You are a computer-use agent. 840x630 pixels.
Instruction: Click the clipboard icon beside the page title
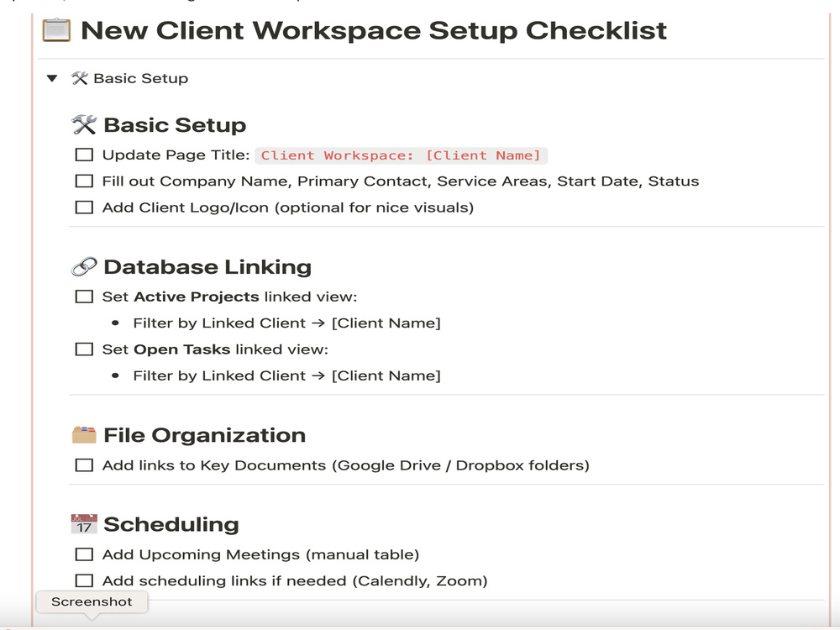coord(56,30)
